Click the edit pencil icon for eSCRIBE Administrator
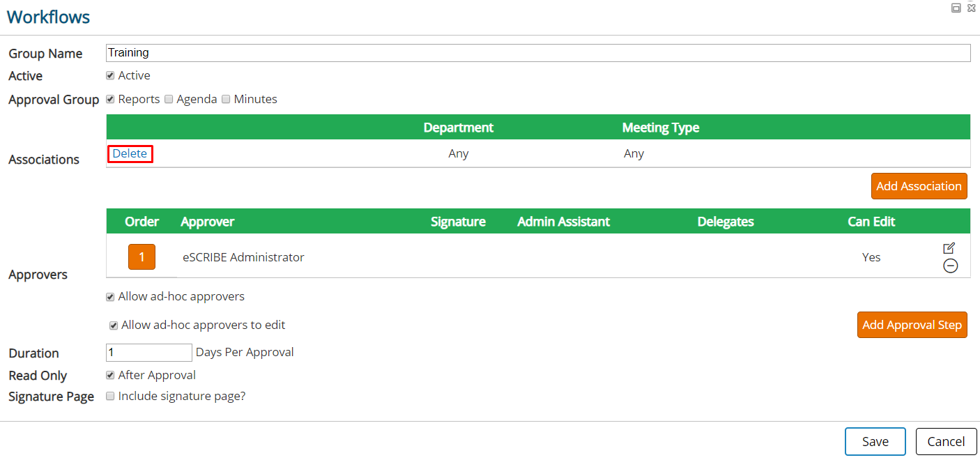 [x=949, y=248]
